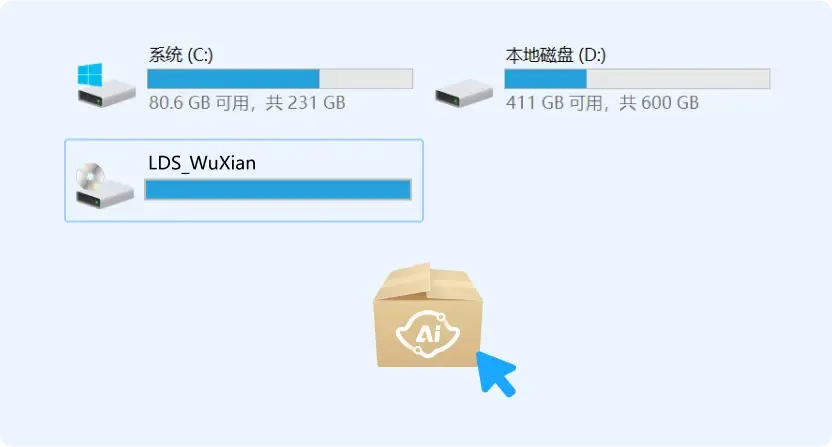Viewport: 832px width, 447px height.
Task: Click the CD disc on LDS_WuXian drive
Action: 90,175
